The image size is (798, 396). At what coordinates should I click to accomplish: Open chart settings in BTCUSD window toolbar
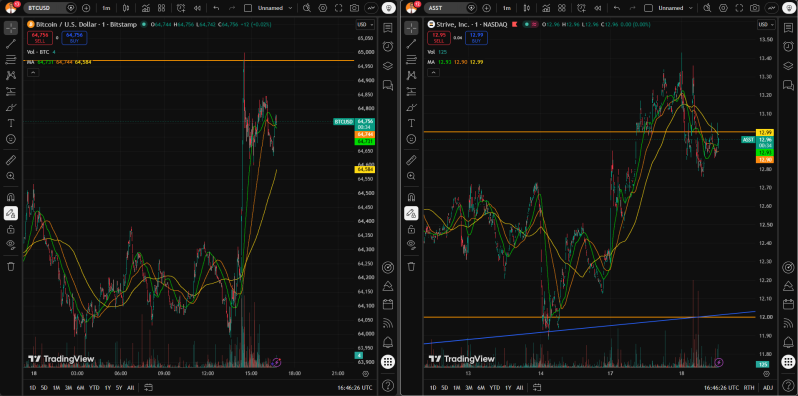(323, 8)
